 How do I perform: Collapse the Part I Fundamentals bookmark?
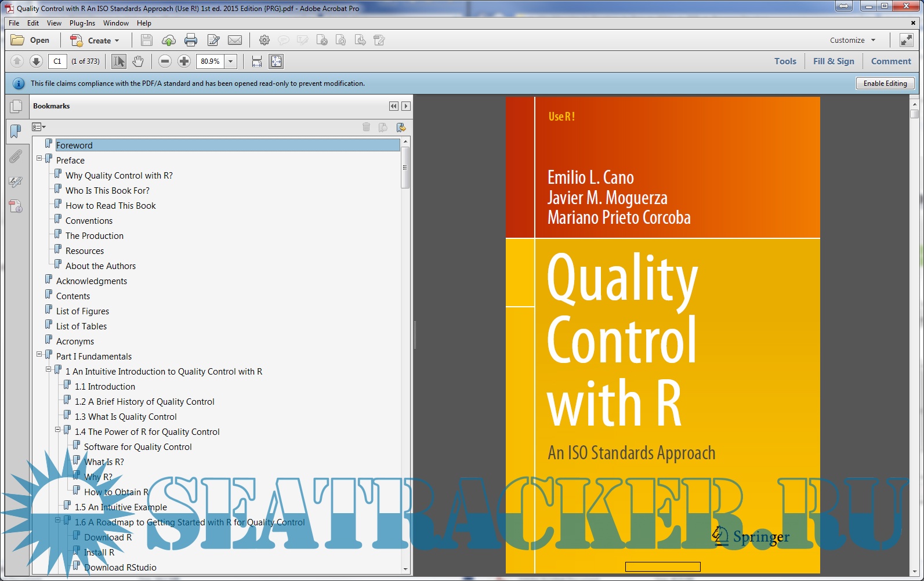pyautogui.click(x=39, y=354)
